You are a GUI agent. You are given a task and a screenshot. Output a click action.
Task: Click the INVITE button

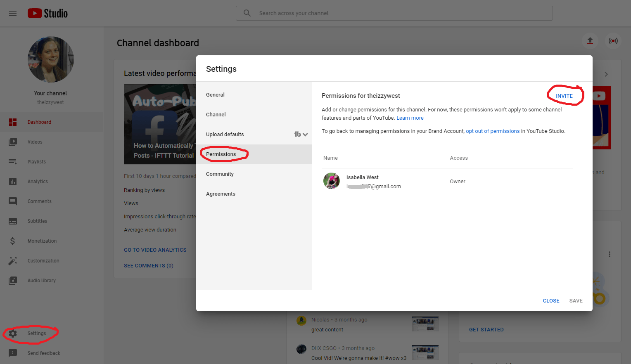tap(565, 95)
